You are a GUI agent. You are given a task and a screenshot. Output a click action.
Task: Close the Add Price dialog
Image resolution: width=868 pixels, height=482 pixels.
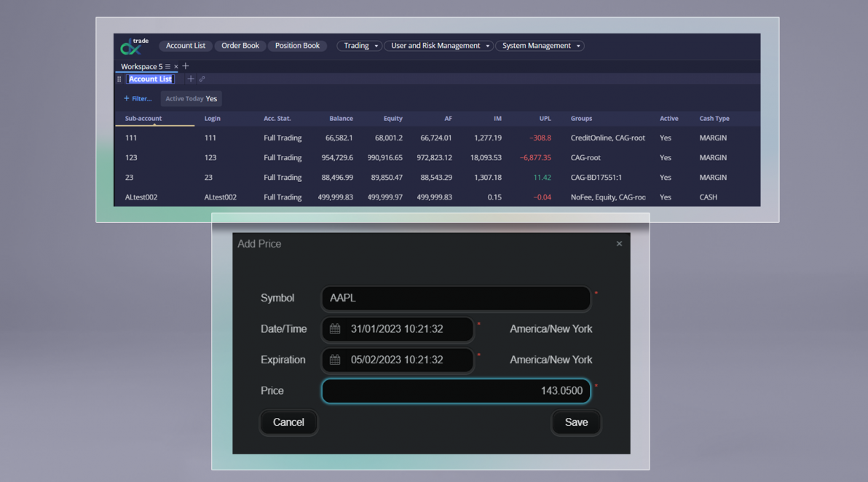click(619, 244)
